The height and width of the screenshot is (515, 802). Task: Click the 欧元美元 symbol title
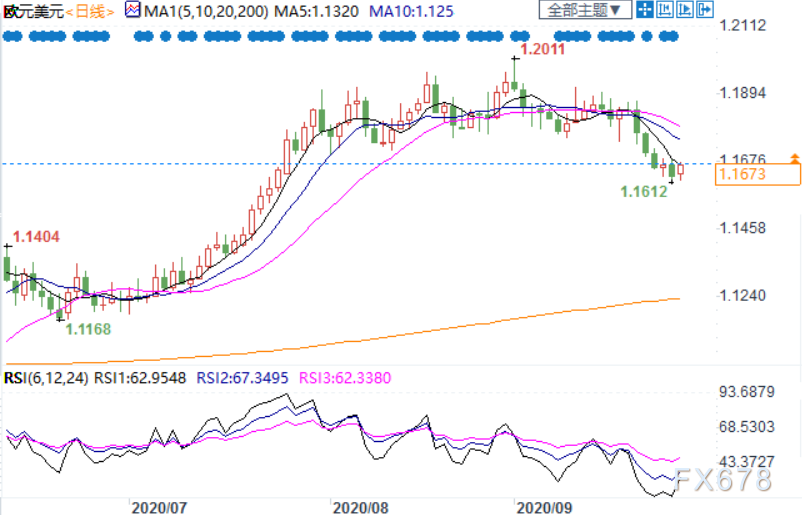[x=33, y=11]
